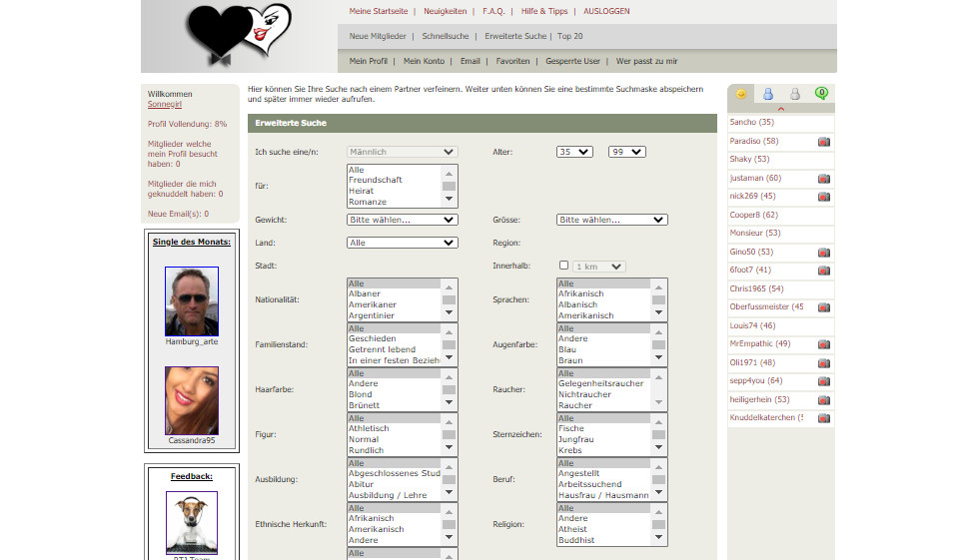The image size is (959, 560).
Task: Click camera icon next to Paradiso
Action: tap(824, 142)
